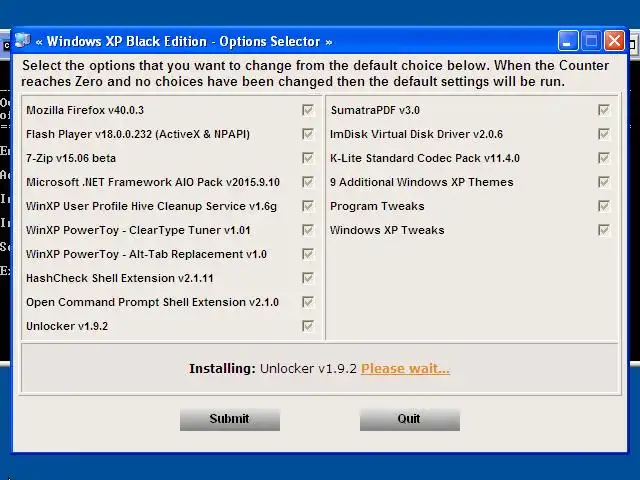Toggle the Mozilla Firefox v40.0.3 checkbox
Screen dimensions: 640x480
pyautogui.click(x=308, y=110)
